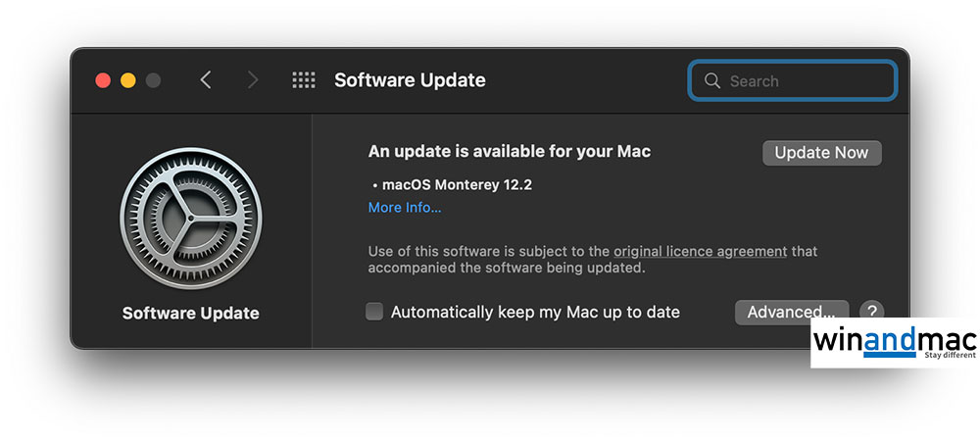This screenshot has height=442, width=980.
Task: Enable automatically keep my Mac up to date
Action: pyautogui.click(x=374, y=312)
